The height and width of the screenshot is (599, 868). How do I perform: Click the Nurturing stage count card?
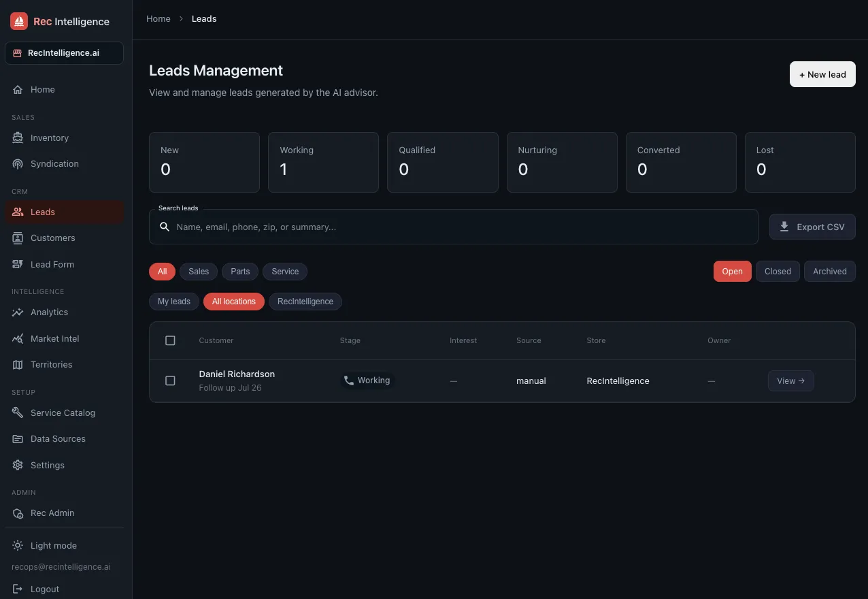point(562,162)
